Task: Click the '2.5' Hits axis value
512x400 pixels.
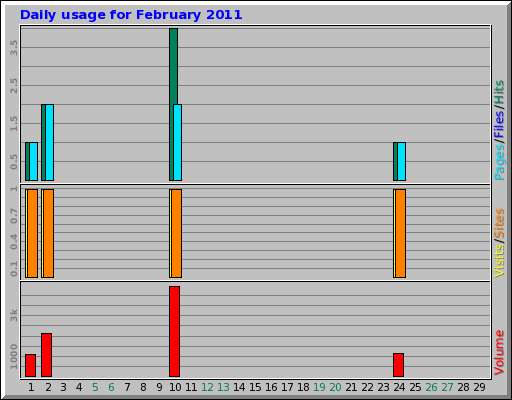Action: tap(14, 86)
